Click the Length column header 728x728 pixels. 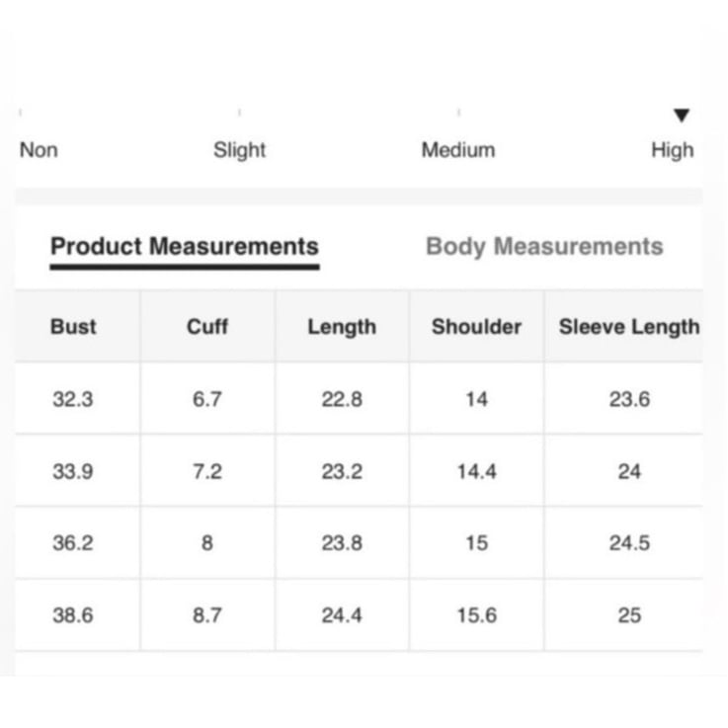tap(342, 327)
